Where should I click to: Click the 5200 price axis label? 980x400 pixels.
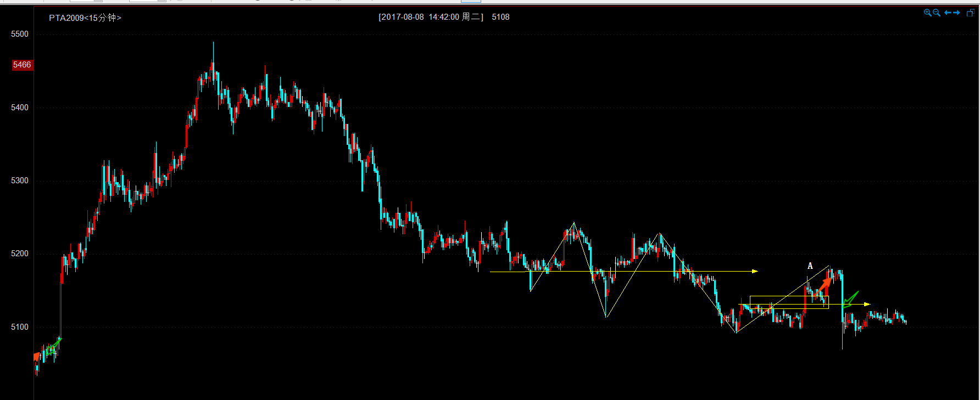20,253
